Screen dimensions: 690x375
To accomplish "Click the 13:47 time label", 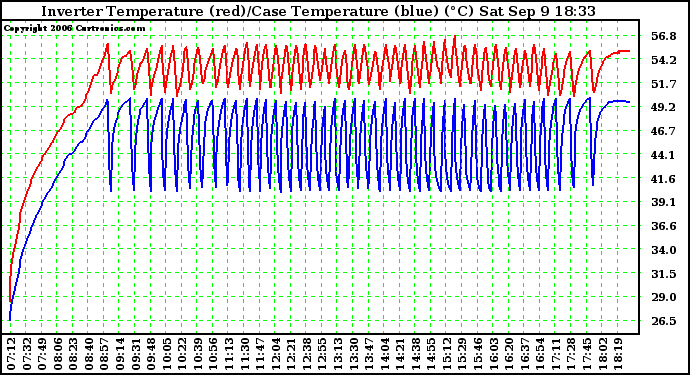I will [369, 354].
